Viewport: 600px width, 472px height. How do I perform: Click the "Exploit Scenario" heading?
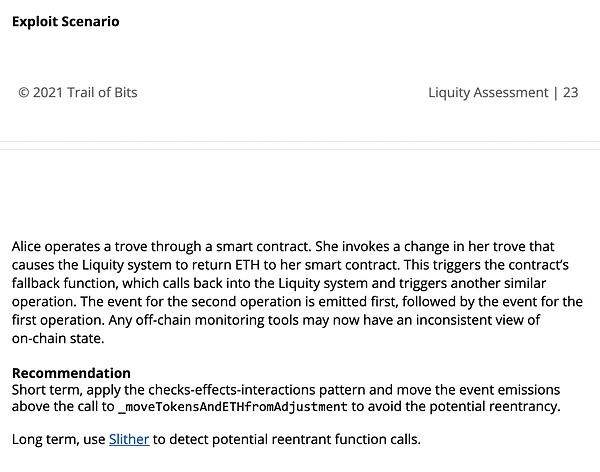point(65,21)
